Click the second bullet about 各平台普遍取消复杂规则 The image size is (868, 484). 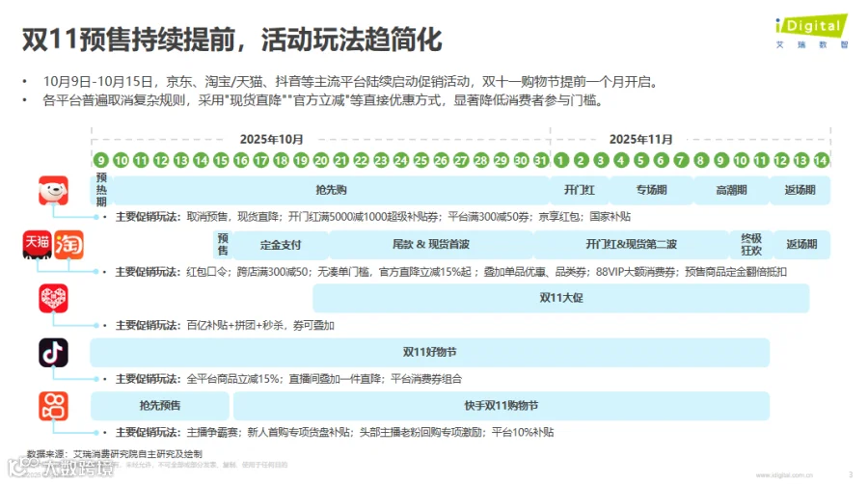tap(325, 100)
